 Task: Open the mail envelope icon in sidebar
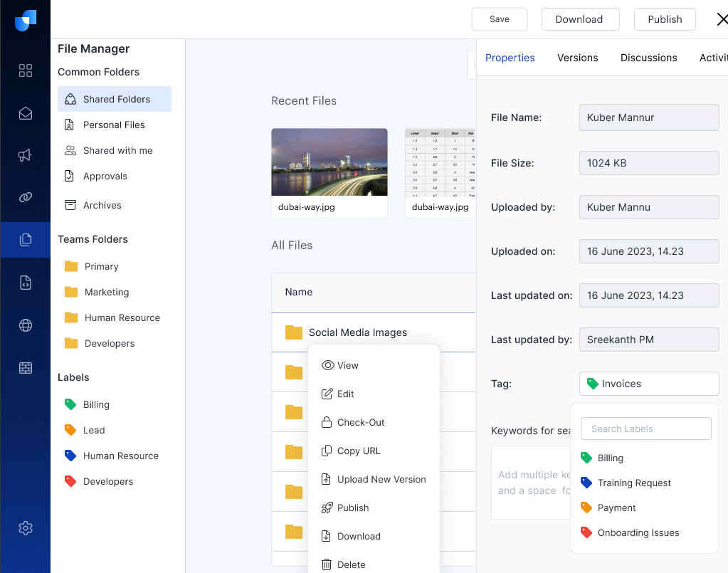26,113
